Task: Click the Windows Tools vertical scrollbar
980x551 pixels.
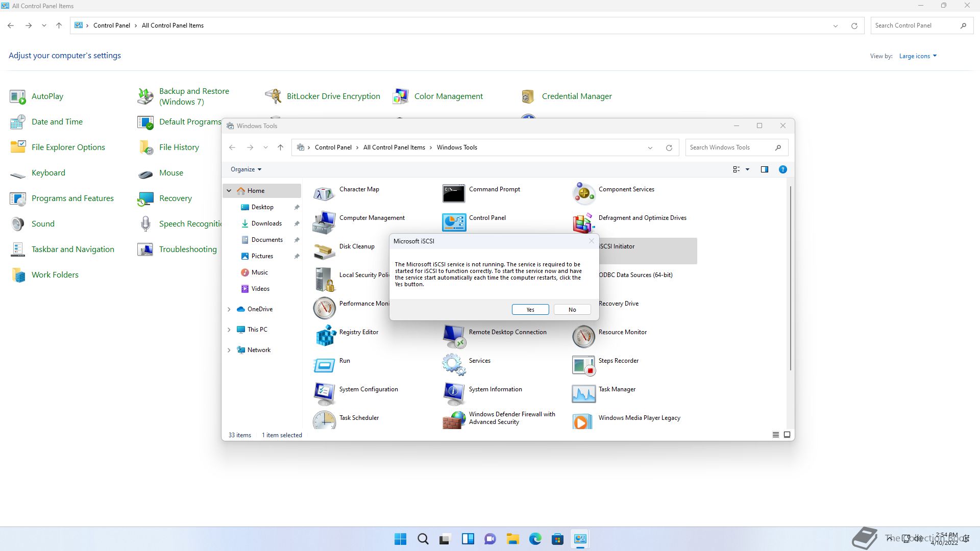Action: pyautogui.click(x=791, y=278)
